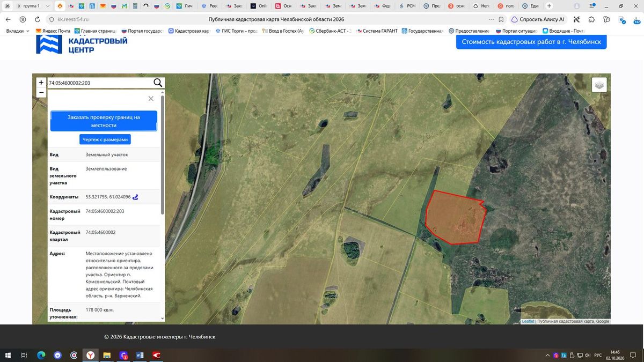This screenshot has width=644, height=362.
Task: Click Заказать проверку границ на местности
Action: click(104, 121)
